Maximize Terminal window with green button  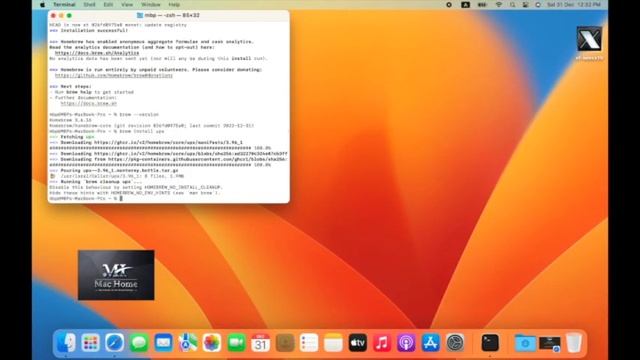pos(69,15)
